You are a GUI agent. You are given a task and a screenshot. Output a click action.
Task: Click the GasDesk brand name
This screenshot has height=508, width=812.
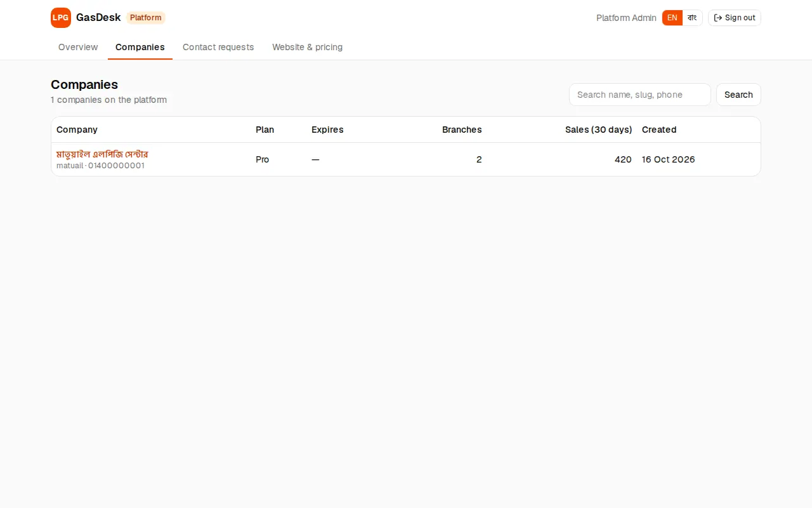[98, 18]
